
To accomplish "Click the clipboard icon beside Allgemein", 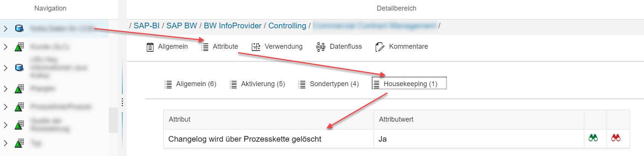I will point(150,47).
